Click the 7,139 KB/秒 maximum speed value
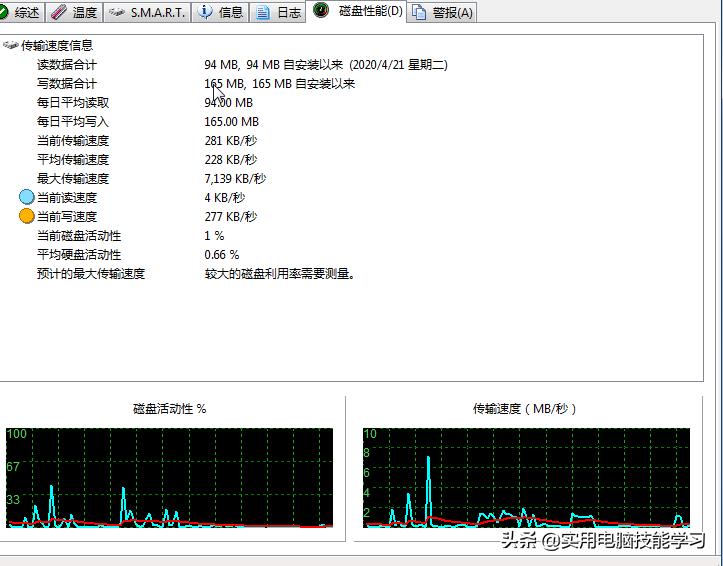Screen dimensions: 723x566 235,178
